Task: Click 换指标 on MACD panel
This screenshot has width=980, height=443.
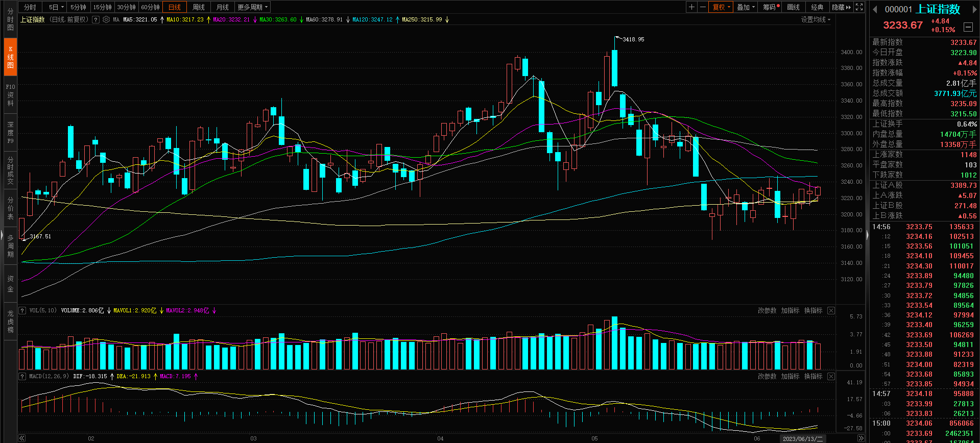Action: (813, 376)
